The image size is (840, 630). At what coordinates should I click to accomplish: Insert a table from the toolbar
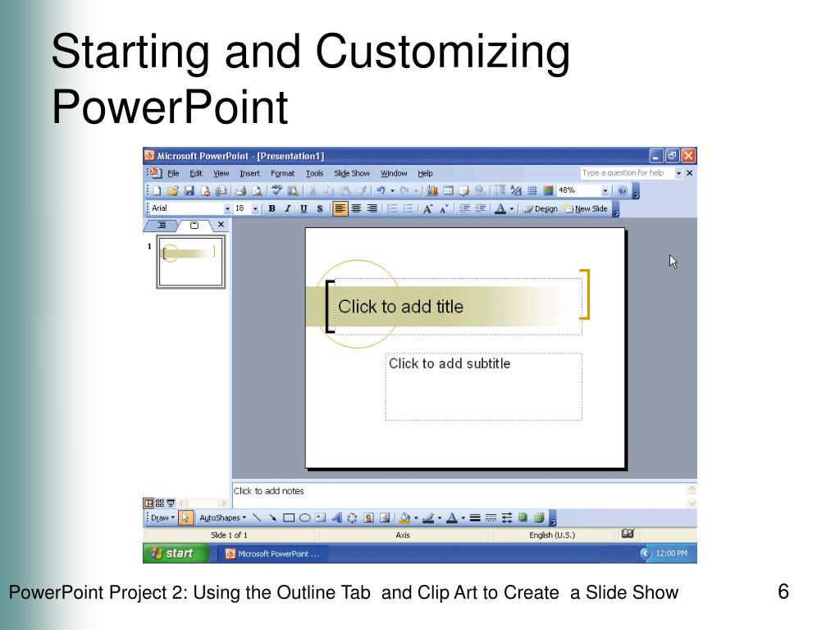pyautogui.click(x=449, y=190)
